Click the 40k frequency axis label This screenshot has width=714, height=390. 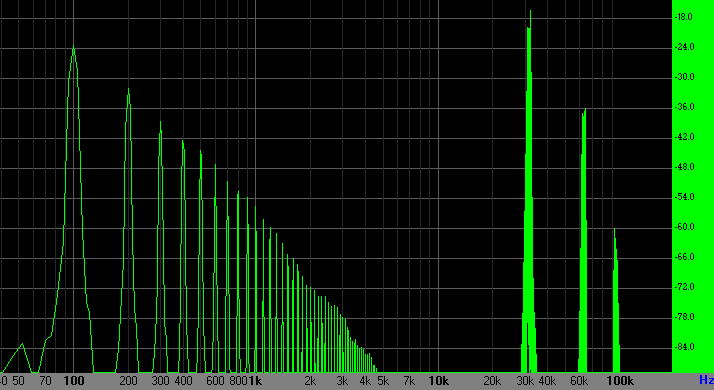click(x=547, y=381)
